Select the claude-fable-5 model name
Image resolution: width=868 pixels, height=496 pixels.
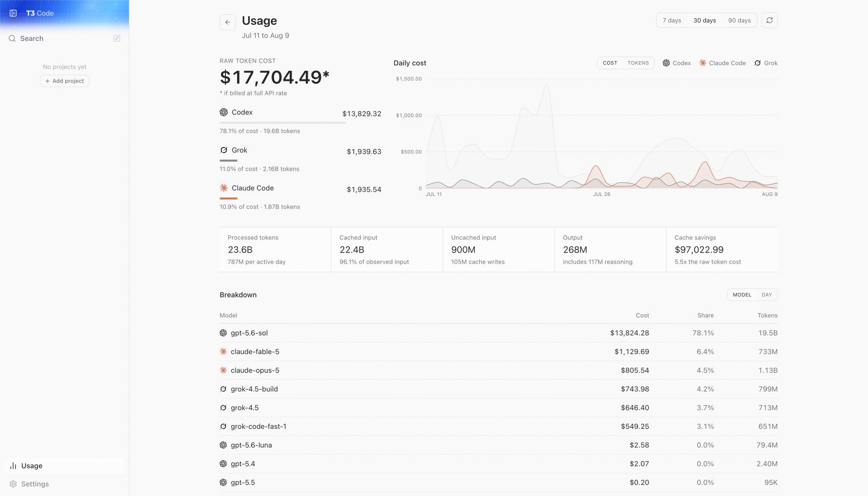[255, 352]
